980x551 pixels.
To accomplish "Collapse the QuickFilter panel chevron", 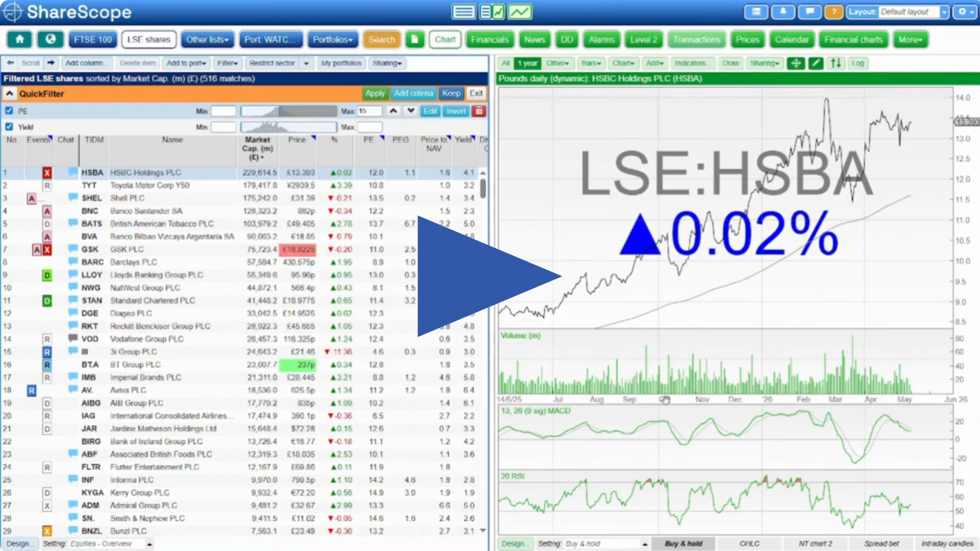I will pos(9,93).
